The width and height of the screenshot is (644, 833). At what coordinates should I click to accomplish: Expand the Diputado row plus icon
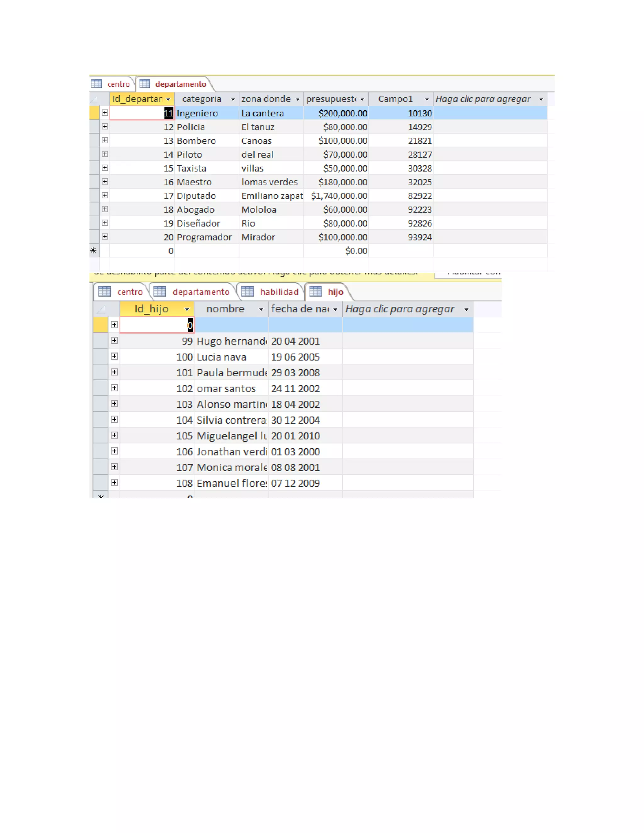point(105,195)
